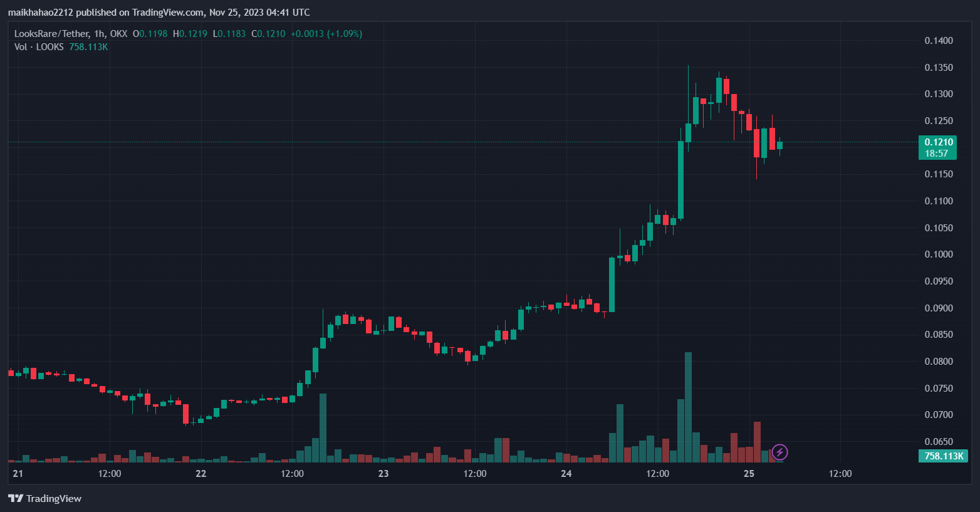Click the Vol · LOOKS indicator legend
Viewport: 980px width, 512px height.
click(39, 47)
